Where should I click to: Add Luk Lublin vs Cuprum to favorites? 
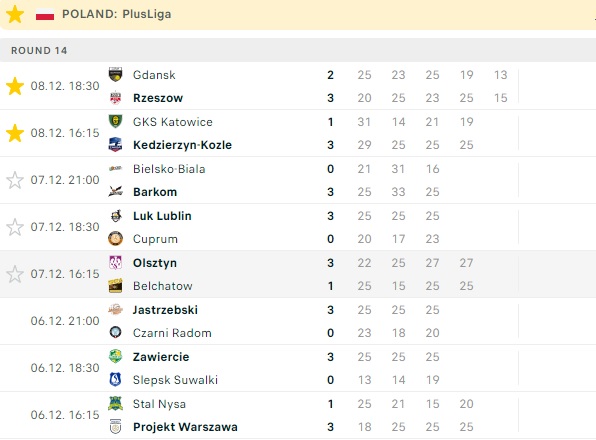[15, 227]
